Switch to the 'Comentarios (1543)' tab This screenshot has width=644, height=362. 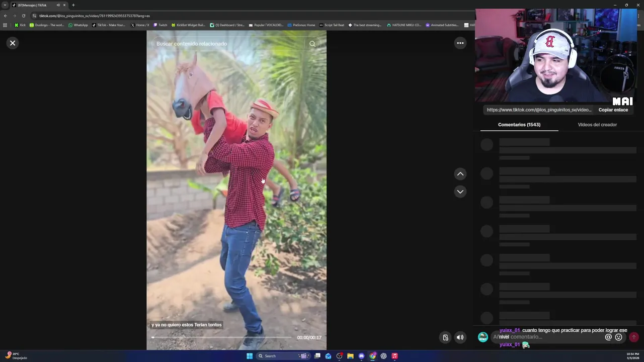(x=519, y=125)
